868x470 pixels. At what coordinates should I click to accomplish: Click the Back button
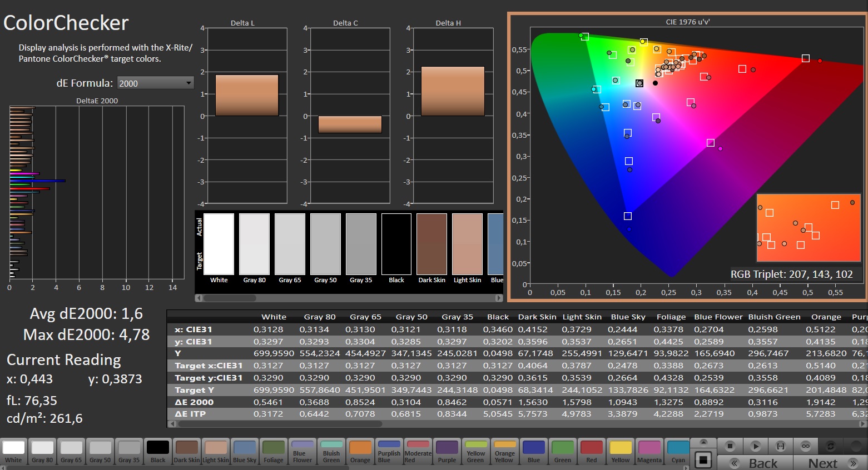pos(755,463)
